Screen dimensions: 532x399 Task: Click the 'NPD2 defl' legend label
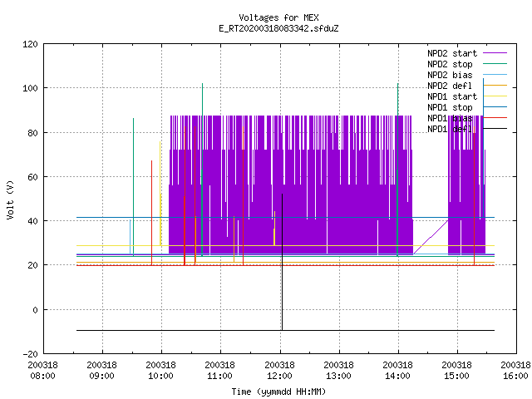[x=450, y=86]
